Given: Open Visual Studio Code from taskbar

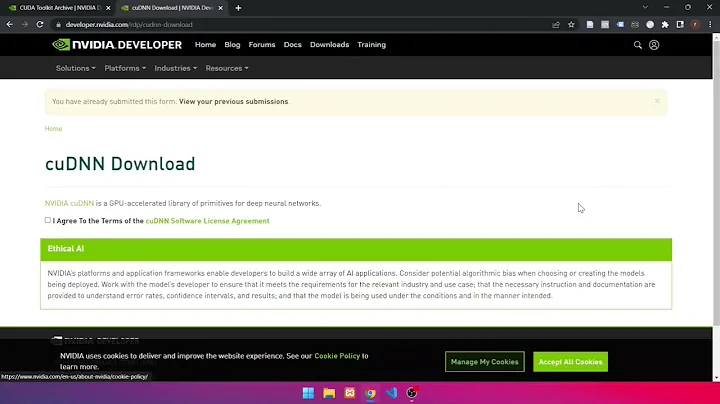Looking at the screenshot, I should click(391, 393).
